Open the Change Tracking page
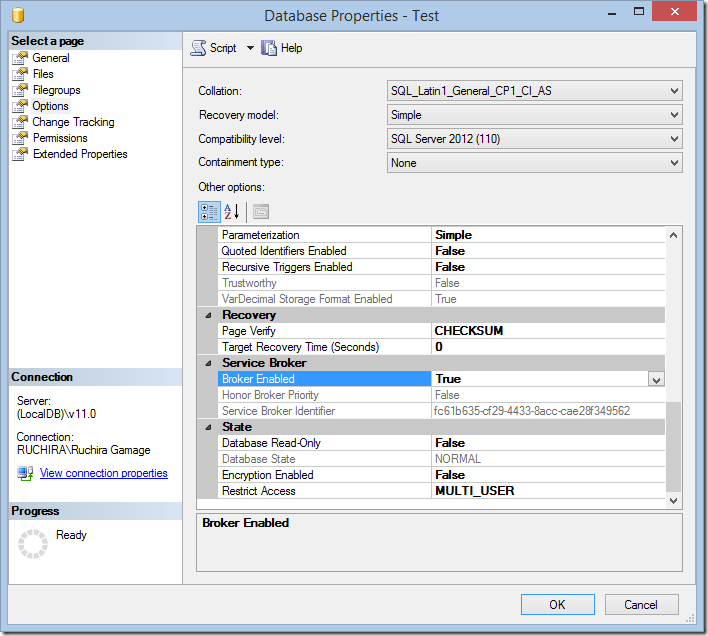Screen dimensions: 708x636 [x=73, y=122]
